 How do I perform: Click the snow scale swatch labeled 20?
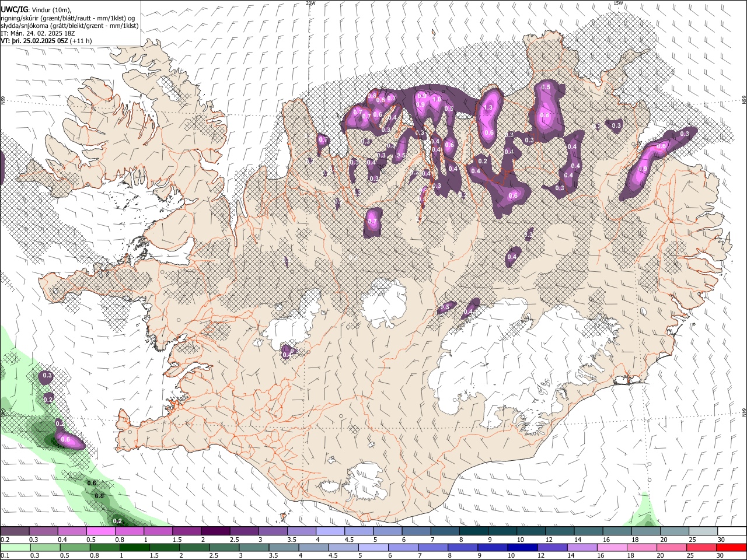tap(674, 531)
